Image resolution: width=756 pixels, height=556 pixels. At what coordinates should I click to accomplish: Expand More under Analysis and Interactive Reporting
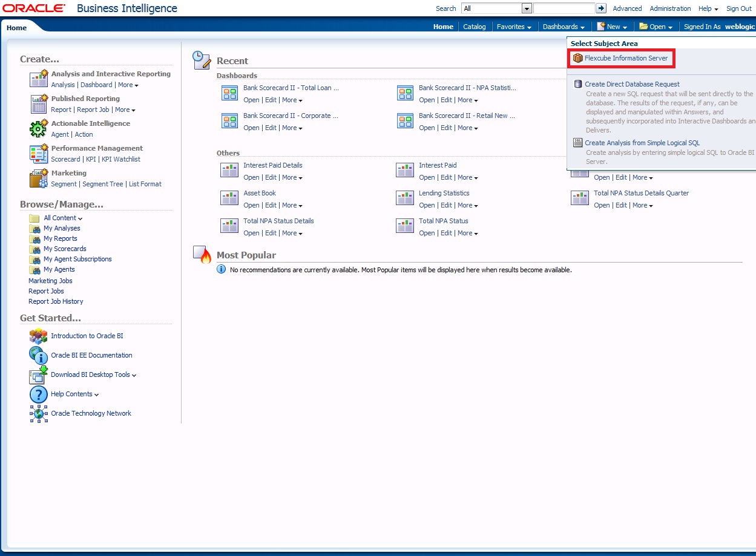[x=128, y=85]
